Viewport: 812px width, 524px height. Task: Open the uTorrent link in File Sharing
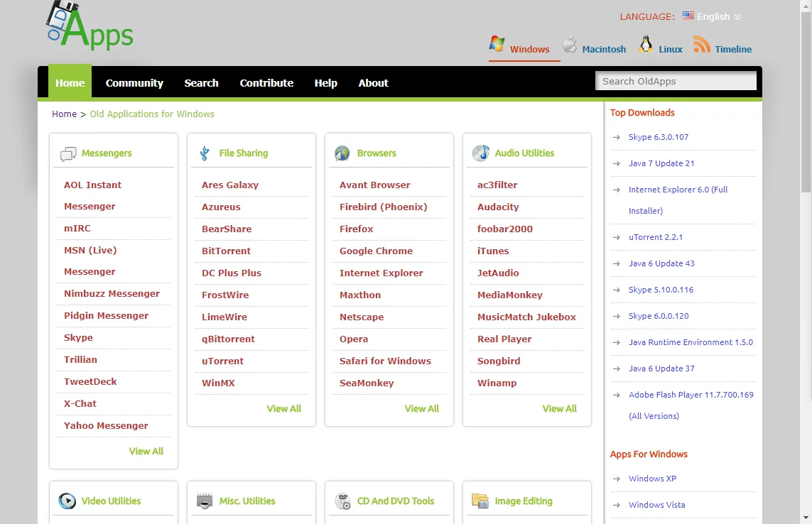pyautogui.click(x=222, y=361)
